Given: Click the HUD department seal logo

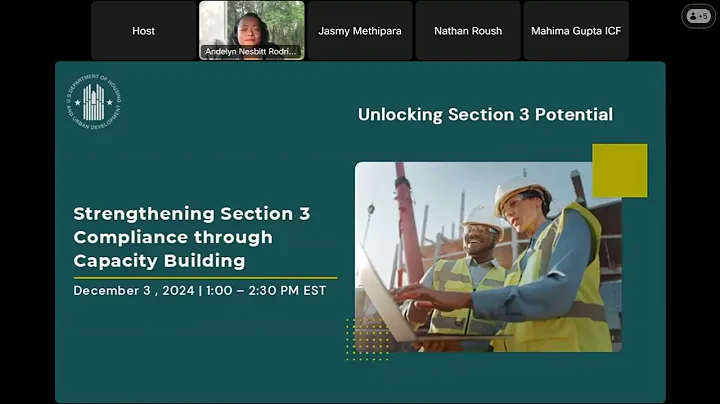Looking at the screenshot, I should [94, 102].
